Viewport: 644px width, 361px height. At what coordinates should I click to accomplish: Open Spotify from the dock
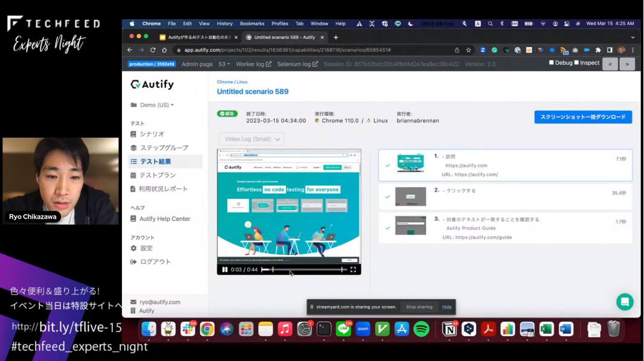pyautogui.click(x=422, y=329)
